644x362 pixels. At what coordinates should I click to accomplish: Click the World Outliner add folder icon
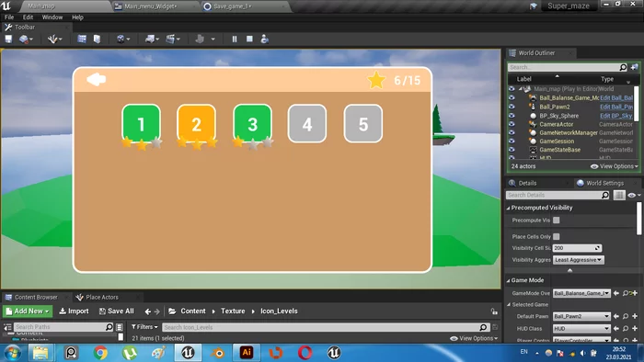point(634,67)
